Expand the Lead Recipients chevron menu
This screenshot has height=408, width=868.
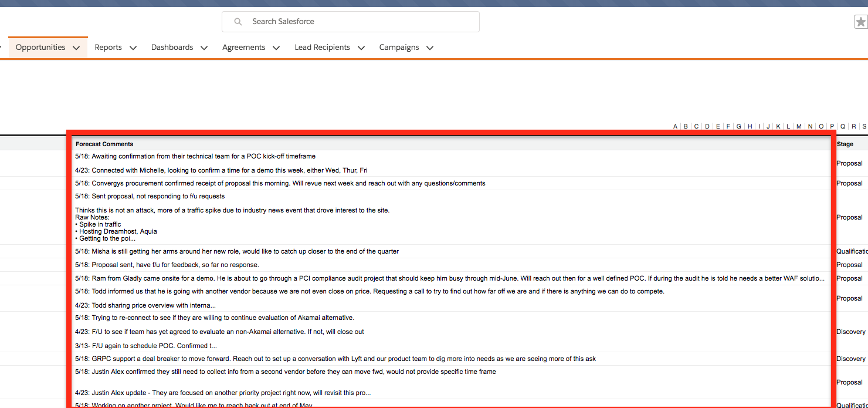361,48
